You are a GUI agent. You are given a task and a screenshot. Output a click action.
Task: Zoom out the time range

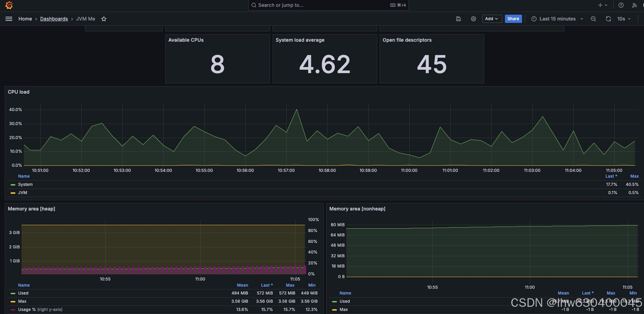[x=593, y=19]
